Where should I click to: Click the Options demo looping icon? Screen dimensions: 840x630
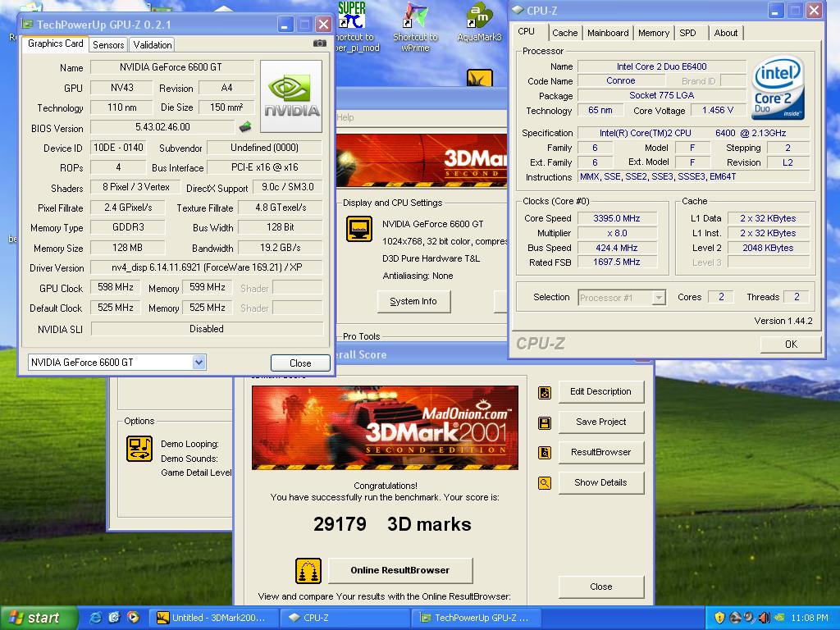139,449
